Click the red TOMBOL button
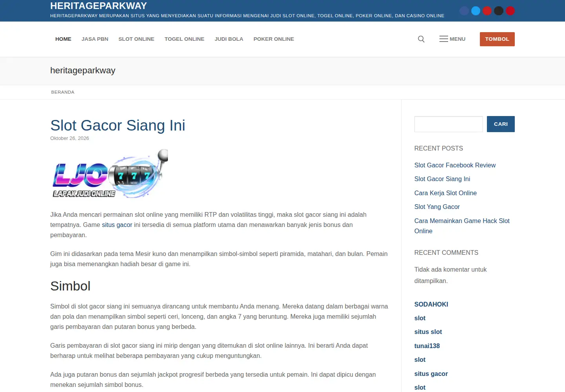Image resolution: width=565 pixels, height=392 pixels. point(497,39)
